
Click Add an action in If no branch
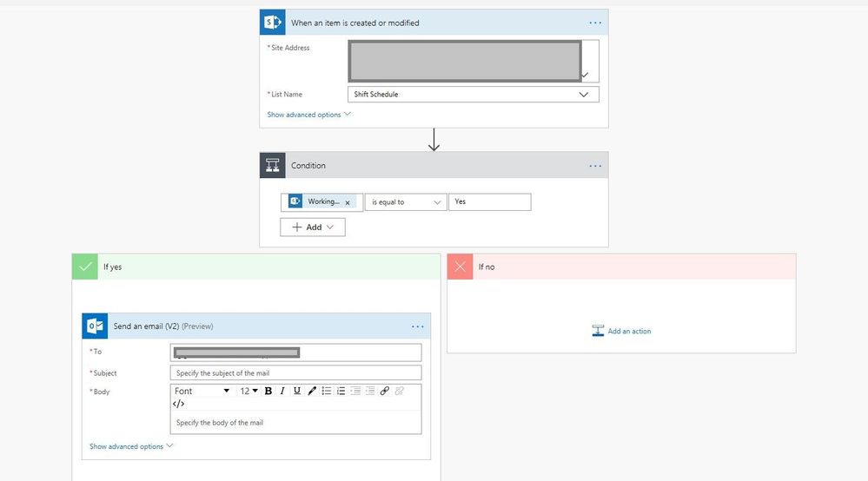621,331
